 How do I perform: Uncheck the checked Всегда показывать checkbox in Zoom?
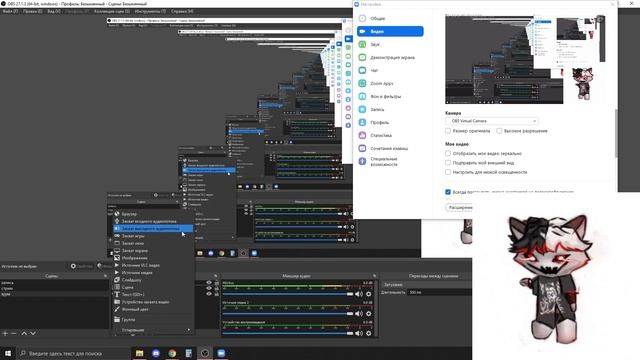(448, 192)
